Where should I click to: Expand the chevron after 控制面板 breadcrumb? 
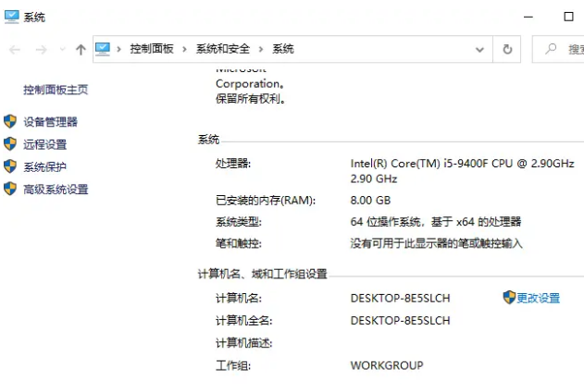pos(184,49)
